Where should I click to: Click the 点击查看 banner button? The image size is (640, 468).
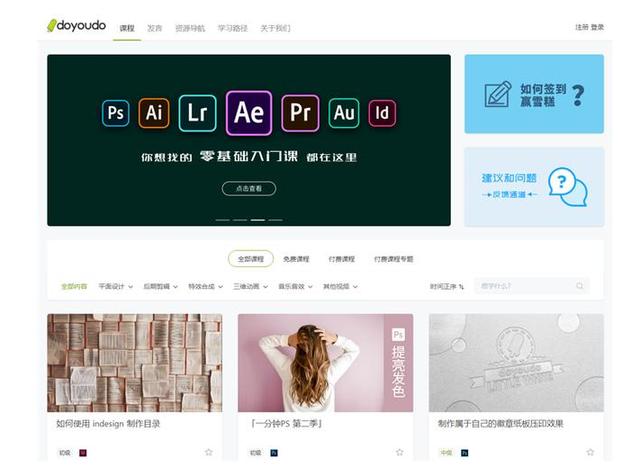pos(249,189)
